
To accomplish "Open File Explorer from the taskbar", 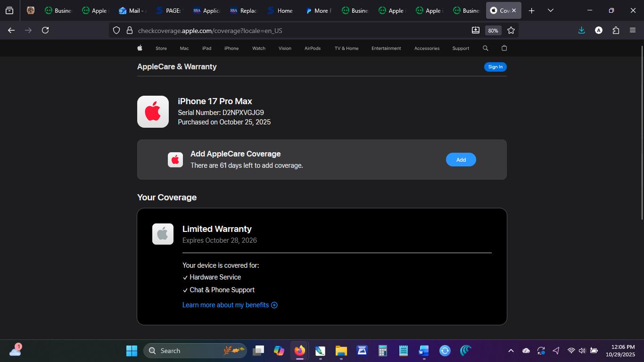I will pos(341,351).
